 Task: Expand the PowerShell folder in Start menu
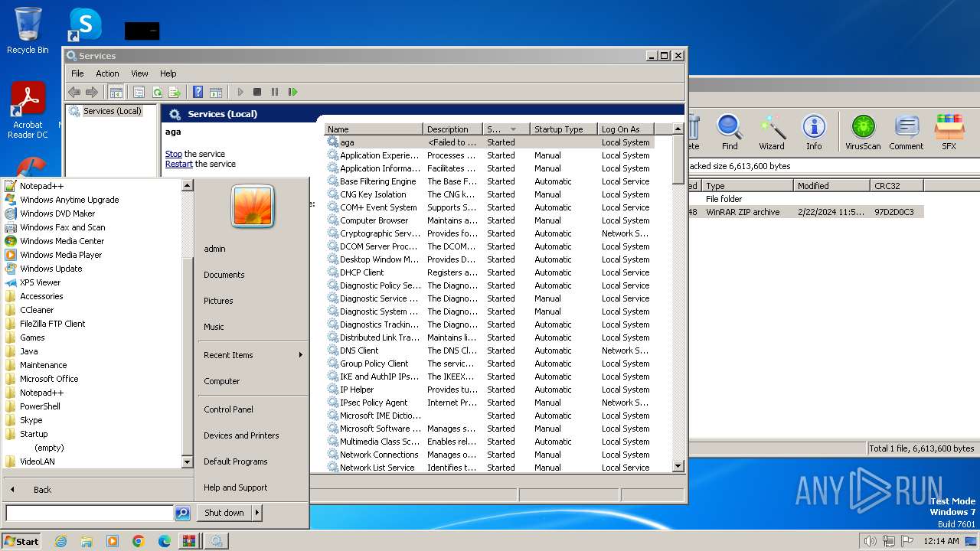(x=40, y=406)
